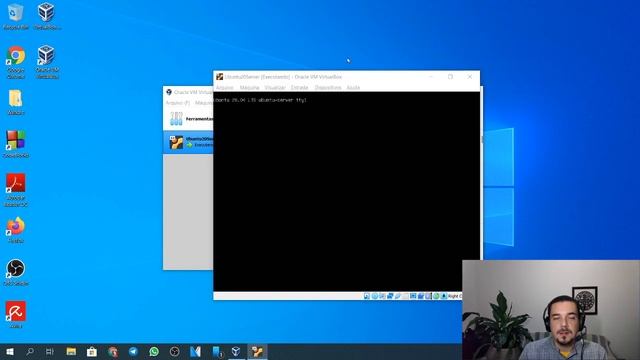
Task: Click the USB devices status icon
Action: point(398,296)
